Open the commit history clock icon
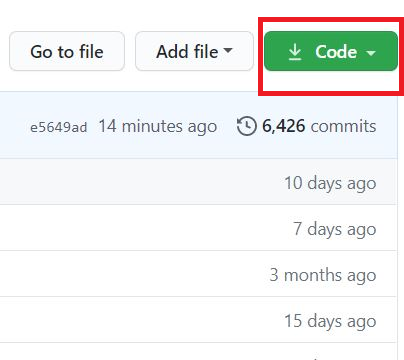 247,126
